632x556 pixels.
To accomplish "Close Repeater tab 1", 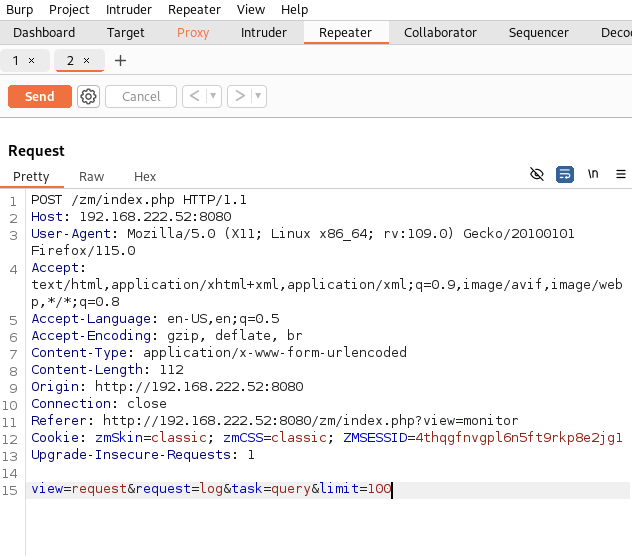I will pyautogui.click(x=32, y=61).
